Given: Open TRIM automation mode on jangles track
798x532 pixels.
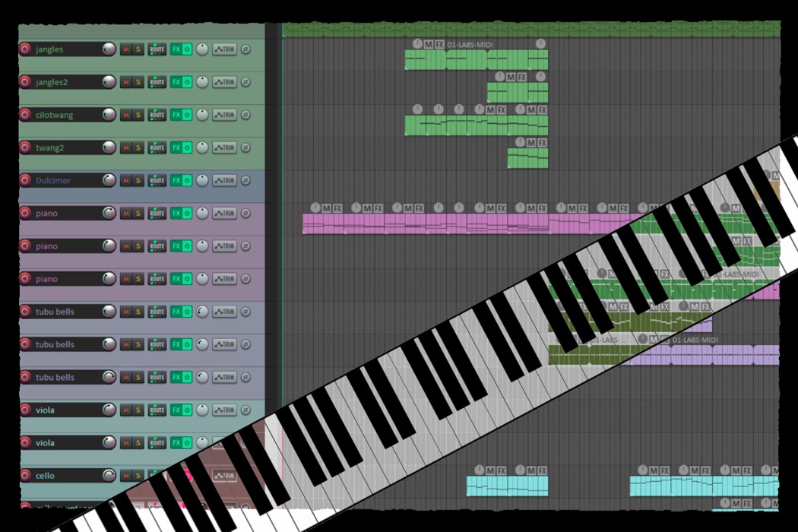Looking at the screenshot, I should [224, 49].
